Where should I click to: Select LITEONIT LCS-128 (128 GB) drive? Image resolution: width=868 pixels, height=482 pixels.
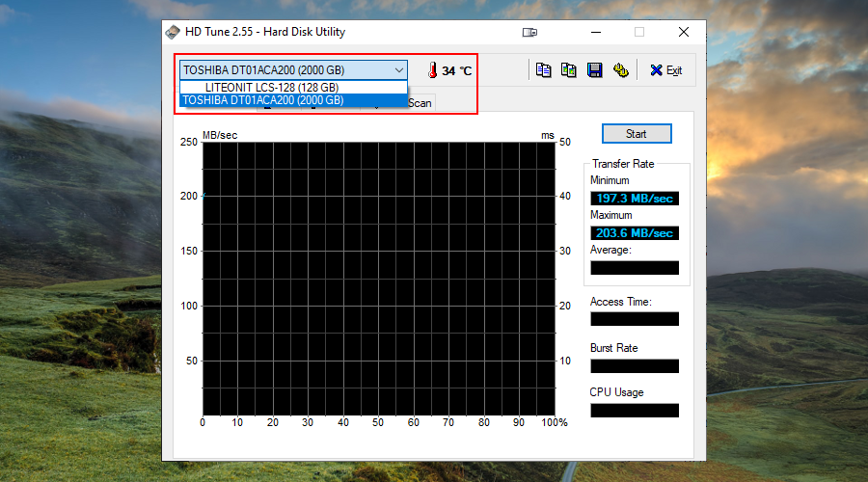point(271,87)
